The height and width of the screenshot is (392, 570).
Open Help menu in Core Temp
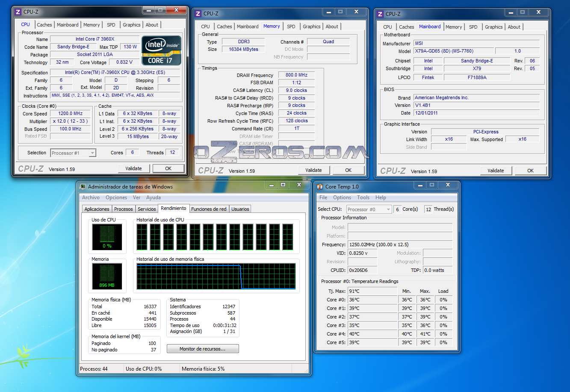point(381,197)
